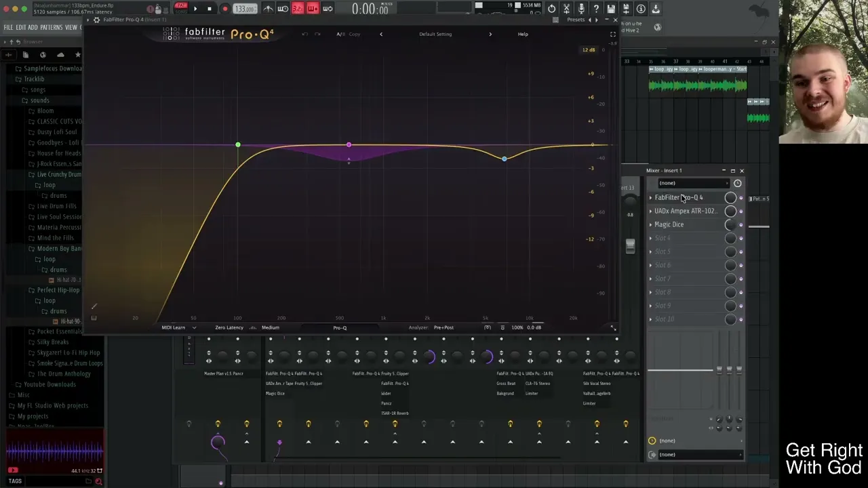Viewport: 868px width, 488px height.
Task: Click the previous preset arrow beside Presets
Action: [589, 20]
